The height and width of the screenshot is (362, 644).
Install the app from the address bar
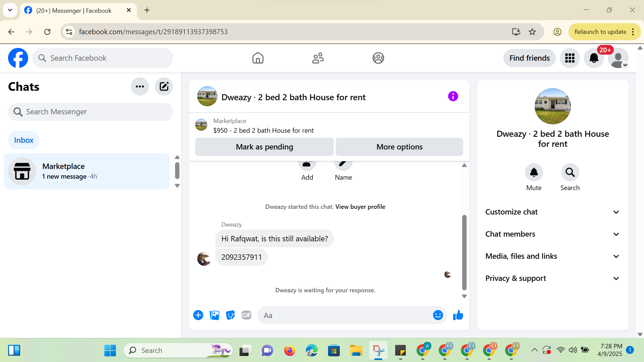(x=516, y=32)
